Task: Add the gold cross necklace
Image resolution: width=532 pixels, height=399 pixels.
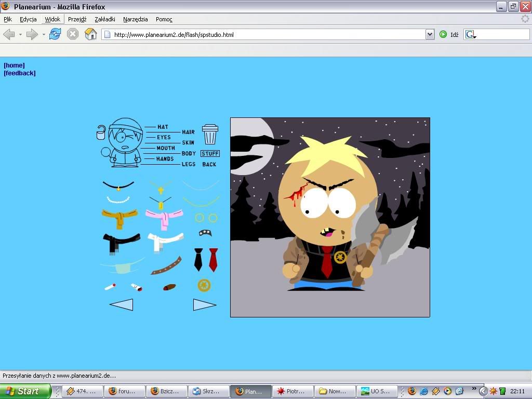Action: pos(161,187)
